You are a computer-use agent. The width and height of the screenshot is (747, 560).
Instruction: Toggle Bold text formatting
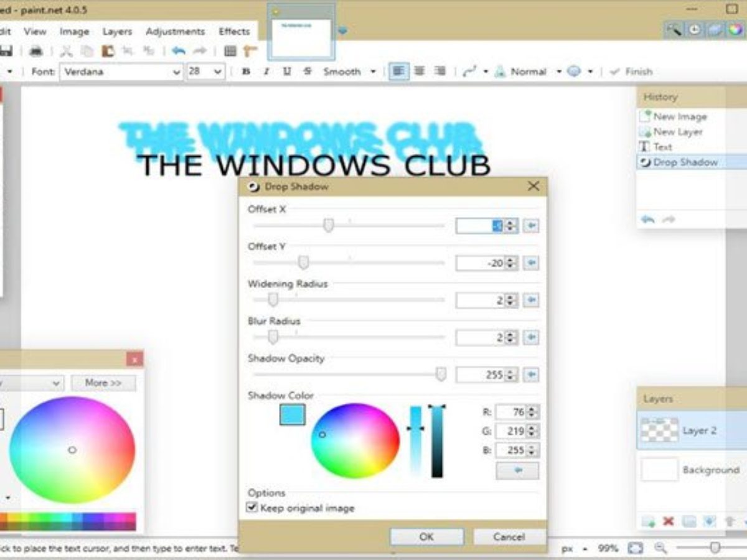click(x=246, y=72)
